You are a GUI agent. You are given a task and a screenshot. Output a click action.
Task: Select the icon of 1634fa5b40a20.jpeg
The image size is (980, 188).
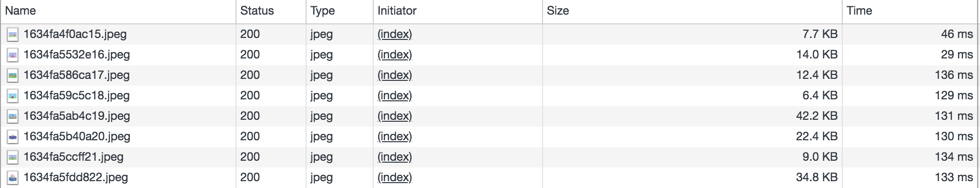(x=13, y=137)
